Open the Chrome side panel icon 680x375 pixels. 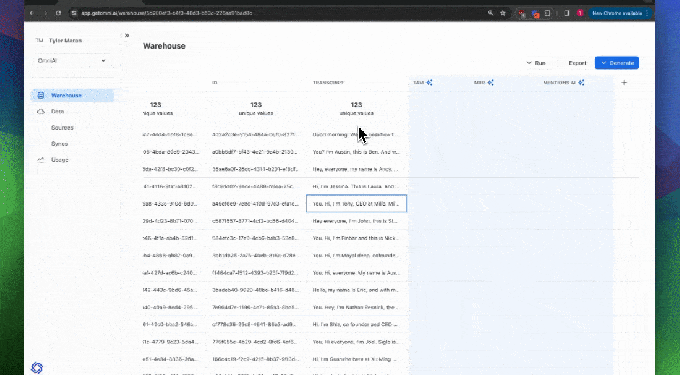(x=567, y=13)
